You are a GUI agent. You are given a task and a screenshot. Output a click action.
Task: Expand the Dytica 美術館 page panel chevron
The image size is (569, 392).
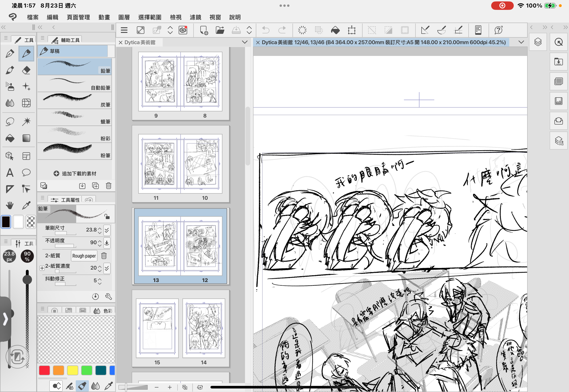245,42
